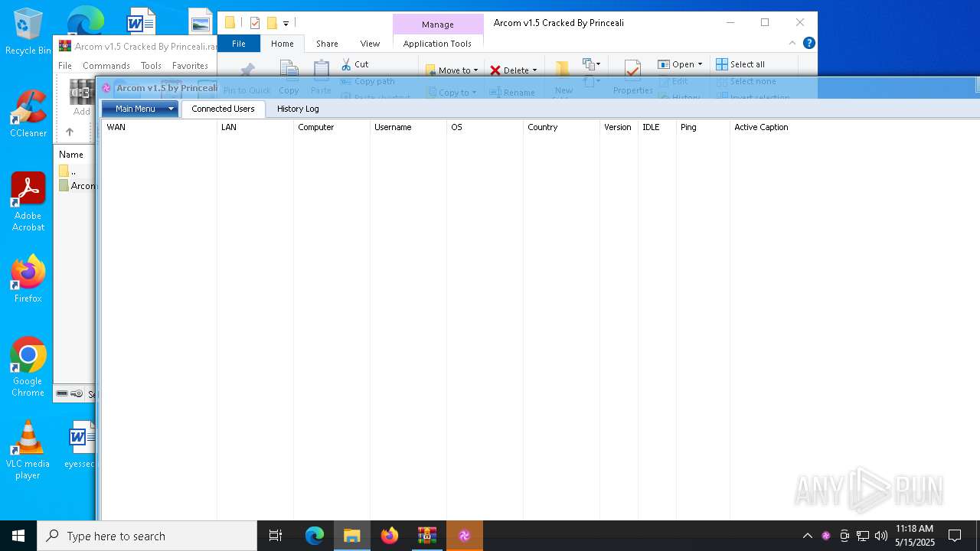Click the taskbar search box
Image resolution: width=980 pixels, height=551 pixels.
[x=147, y=536]
